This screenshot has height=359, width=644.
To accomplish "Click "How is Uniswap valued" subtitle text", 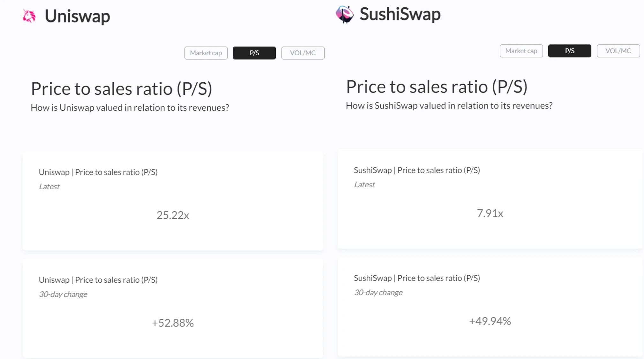I will coord(130,108).
